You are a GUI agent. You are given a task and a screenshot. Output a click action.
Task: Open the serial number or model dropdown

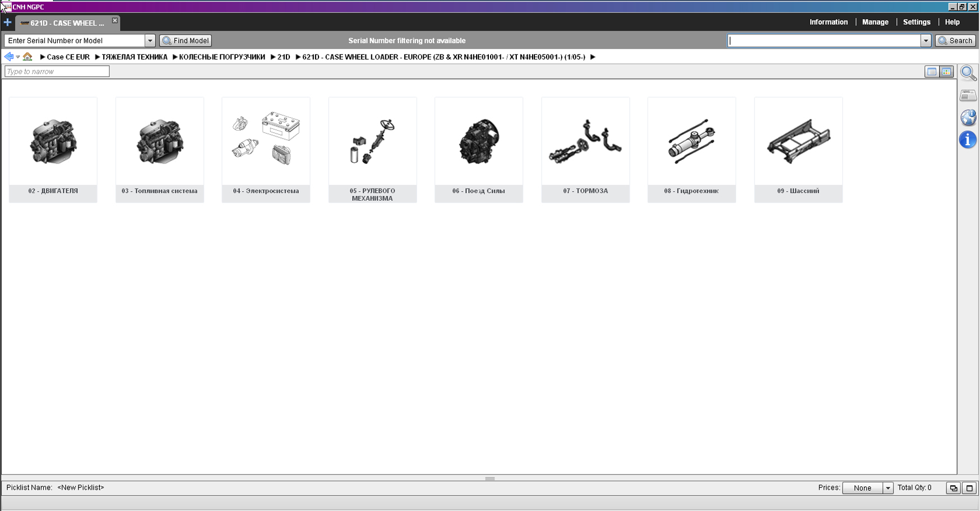(150, 40)
